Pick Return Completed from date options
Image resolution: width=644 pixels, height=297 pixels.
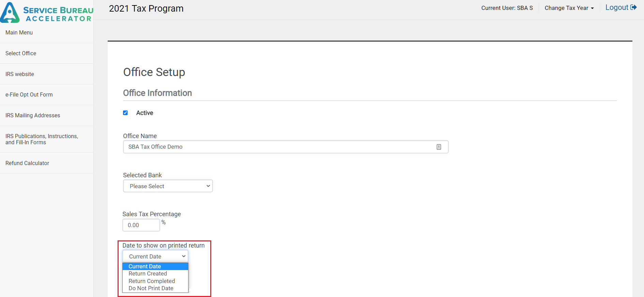click(152, 281)
